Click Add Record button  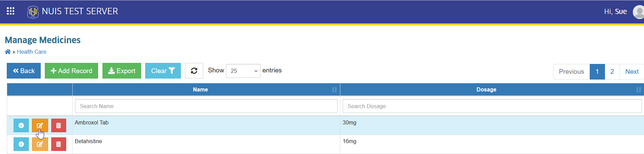pyautogui.click(x=71, y=71)
